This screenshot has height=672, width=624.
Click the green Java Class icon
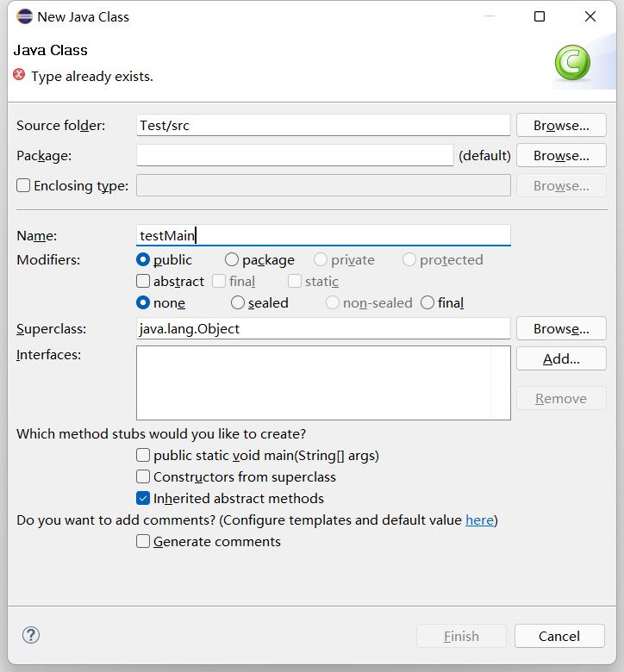click(572, 63)
